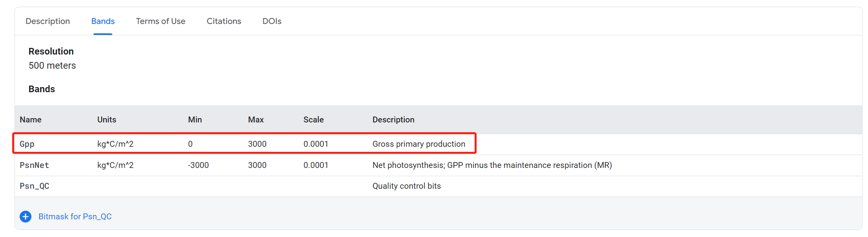The height and width of the screenshot is (237, 868).
Task: Open the DOIs tab
Action: point(272,21)
